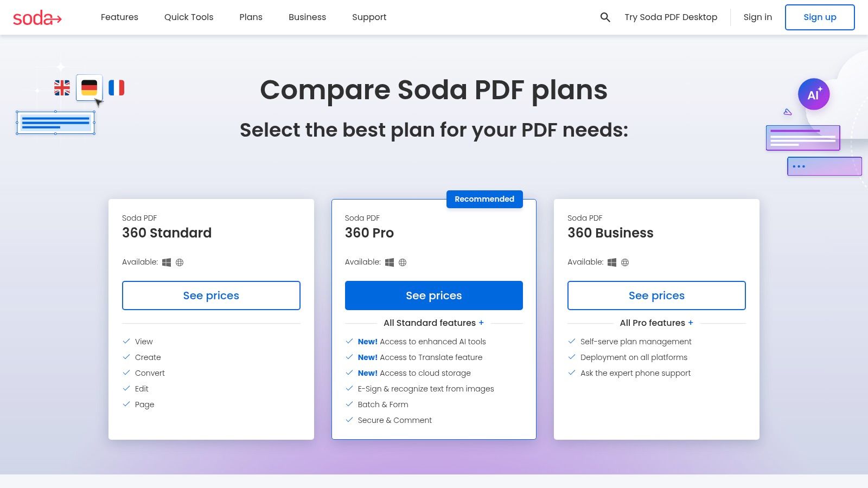Image resolution: width=868 pixels, height=488 pixels.
Task: Open the Support menu
Action: (369, 17)
